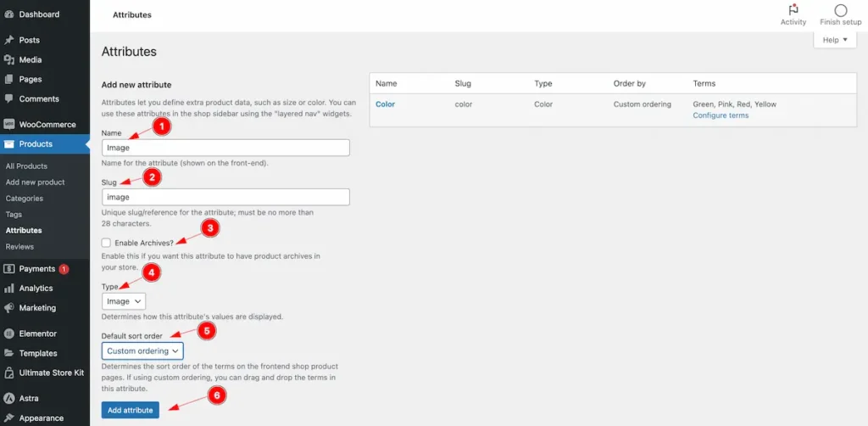This screenshot has height=426, width=868.
Task: Expand the Help dropdown tab
Action: [x=835, y=40]
